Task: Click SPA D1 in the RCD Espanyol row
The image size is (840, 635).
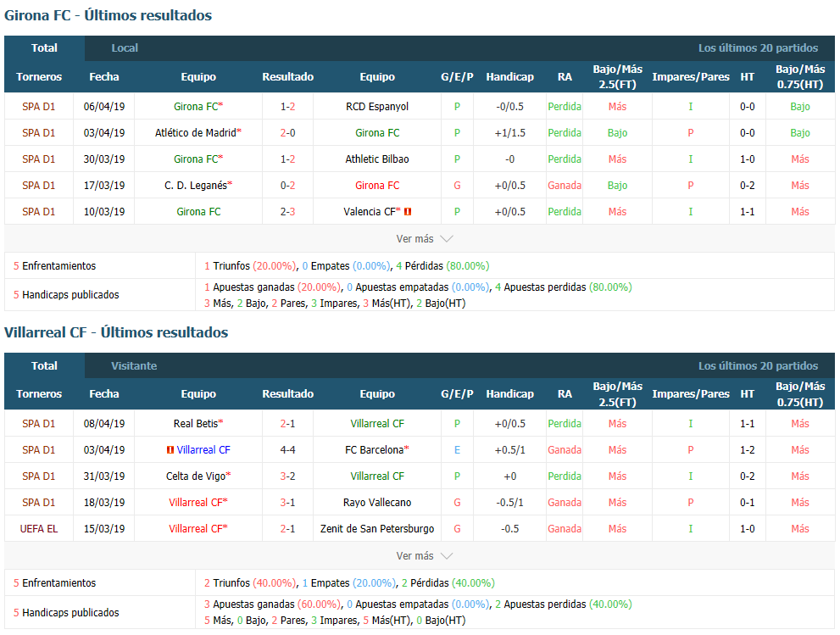Action: pos(39,107)
